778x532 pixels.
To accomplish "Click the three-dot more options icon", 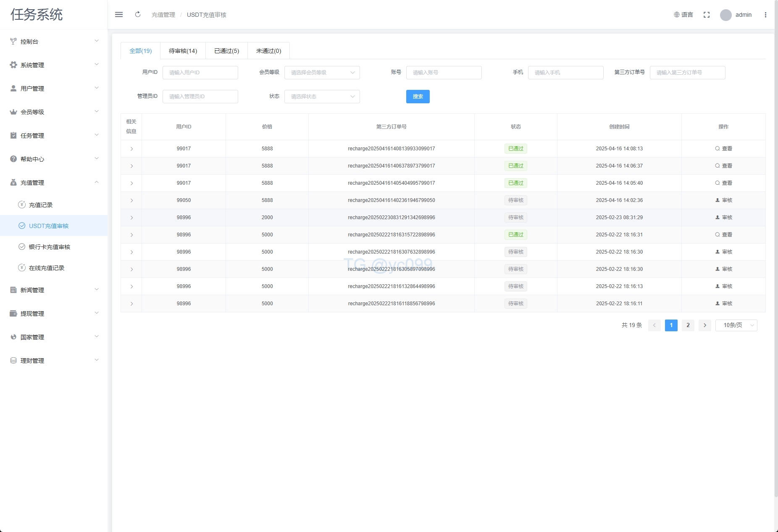I will pos(765,15).
